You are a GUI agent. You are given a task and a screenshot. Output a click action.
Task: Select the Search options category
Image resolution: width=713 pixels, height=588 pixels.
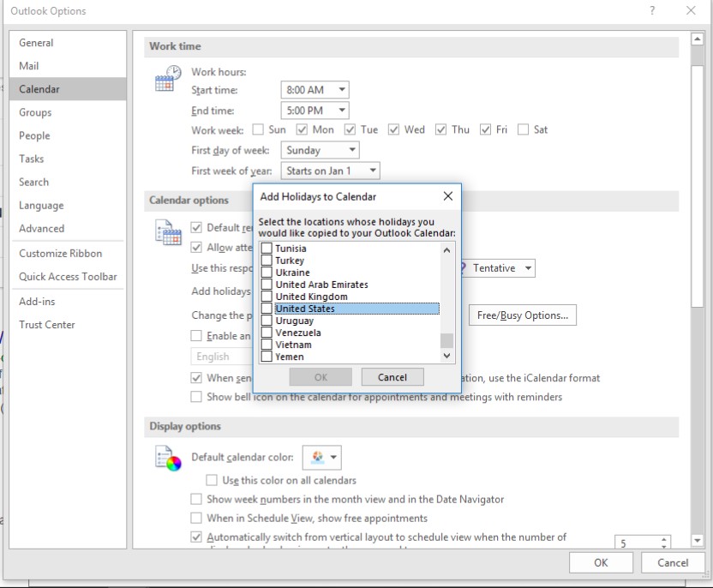68,182
